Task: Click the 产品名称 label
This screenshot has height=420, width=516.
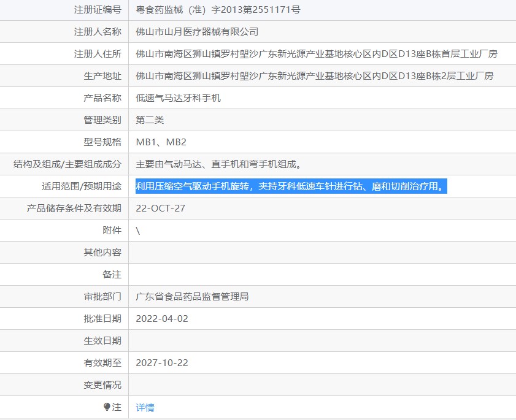Action: tap(102, 98)
